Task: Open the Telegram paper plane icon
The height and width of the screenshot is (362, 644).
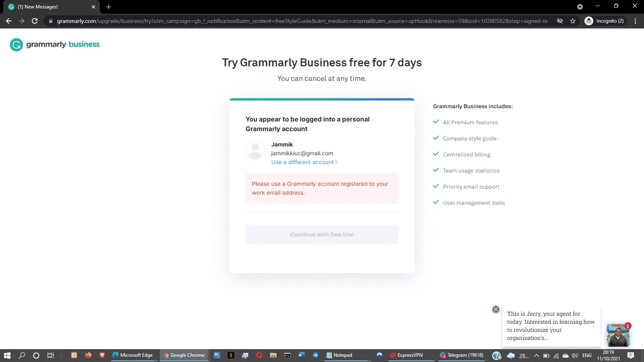Action: click(x=316, y=355)
